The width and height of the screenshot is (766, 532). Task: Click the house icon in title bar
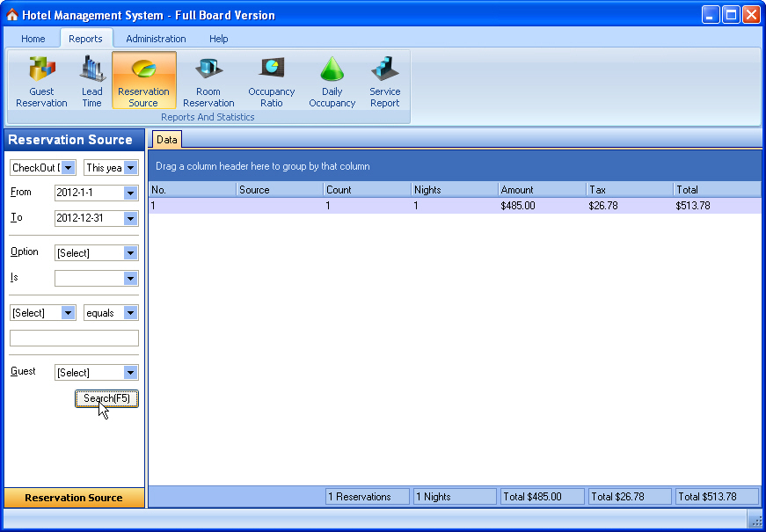12,15
